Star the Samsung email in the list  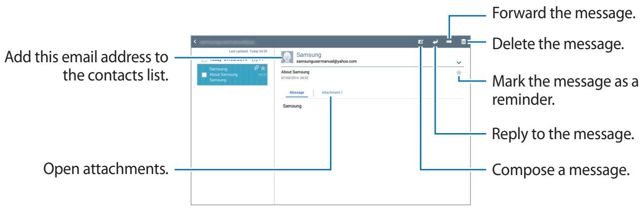click(263, 68)
